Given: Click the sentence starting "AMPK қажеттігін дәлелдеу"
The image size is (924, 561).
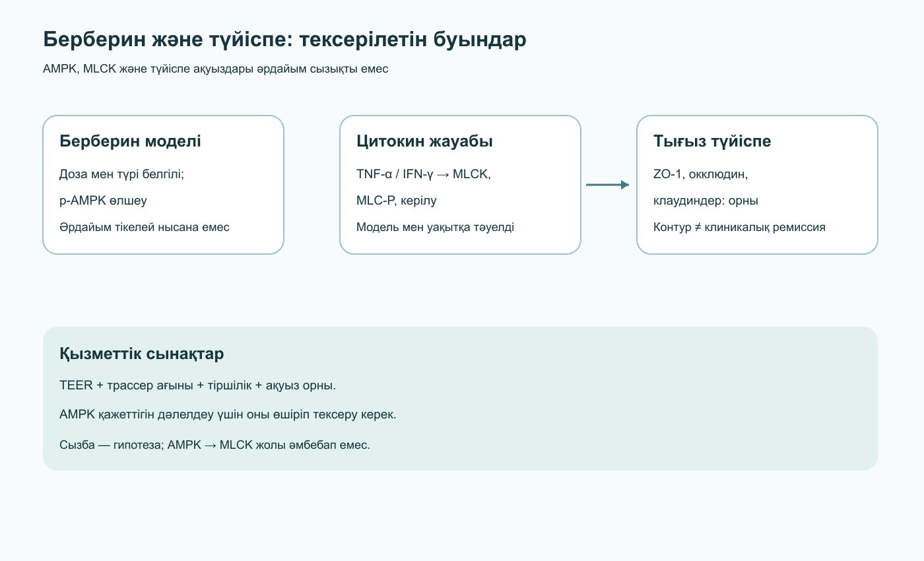Looking at the screenshot, I should click(x=228, y=415).
